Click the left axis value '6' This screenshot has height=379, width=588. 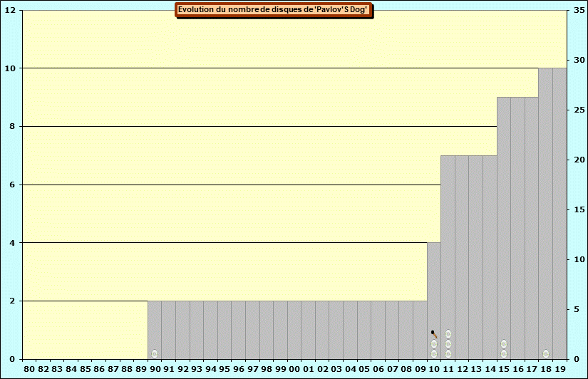tap(12, 185)
